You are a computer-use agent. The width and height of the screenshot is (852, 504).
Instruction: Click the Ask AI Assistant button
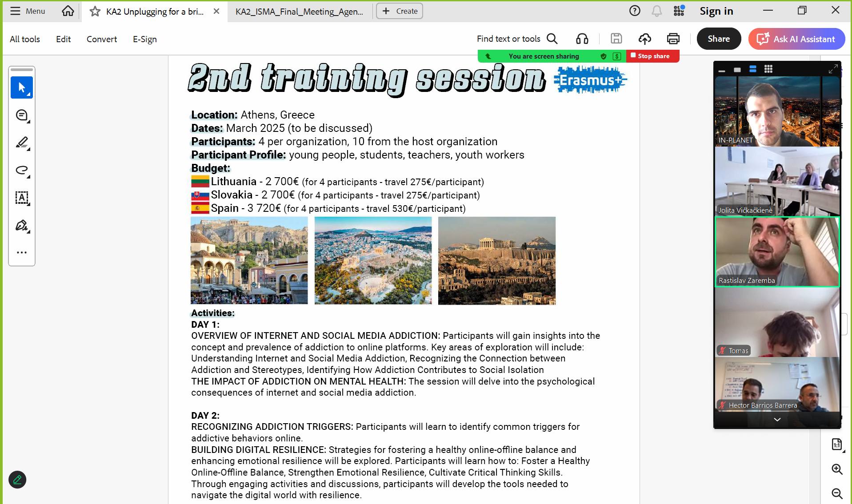796,39
